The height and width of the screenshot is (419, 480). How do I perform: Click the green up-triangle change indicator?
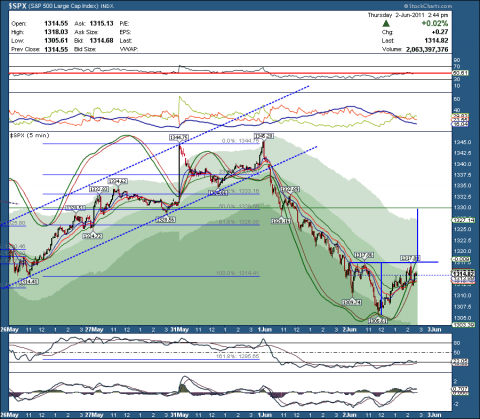(x=386, y=23)
